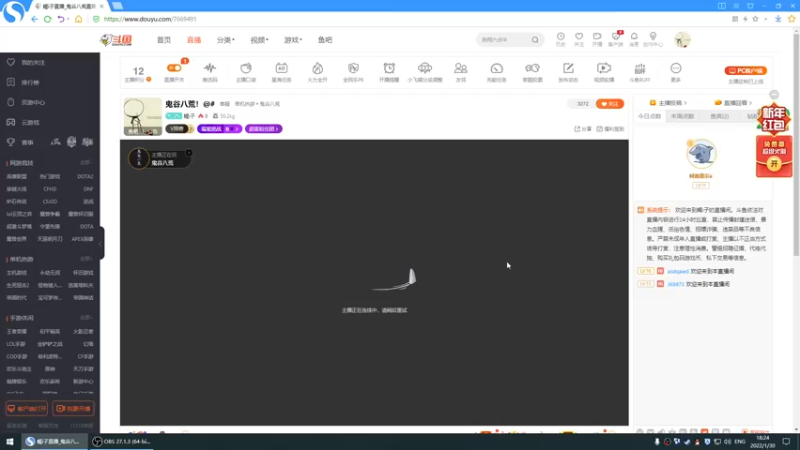Click the PC客户端 orange button

tap(745, 70)
